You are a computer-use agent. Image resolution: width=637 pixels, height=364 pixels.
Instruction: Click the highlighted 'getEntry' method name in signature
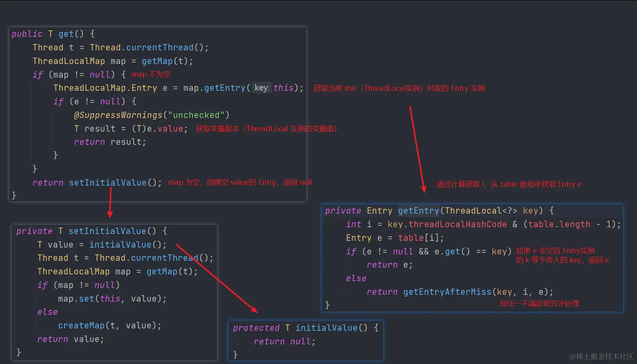[x=419, y=211]
